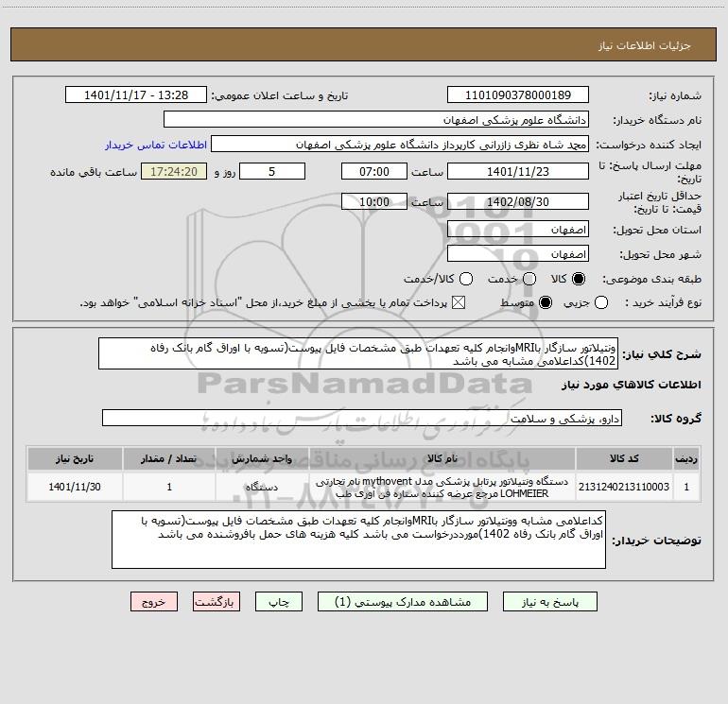The height and width of the screenshot is (704, 728).
Task: Click the واحد شمارش column header
Action: (262, 458)
